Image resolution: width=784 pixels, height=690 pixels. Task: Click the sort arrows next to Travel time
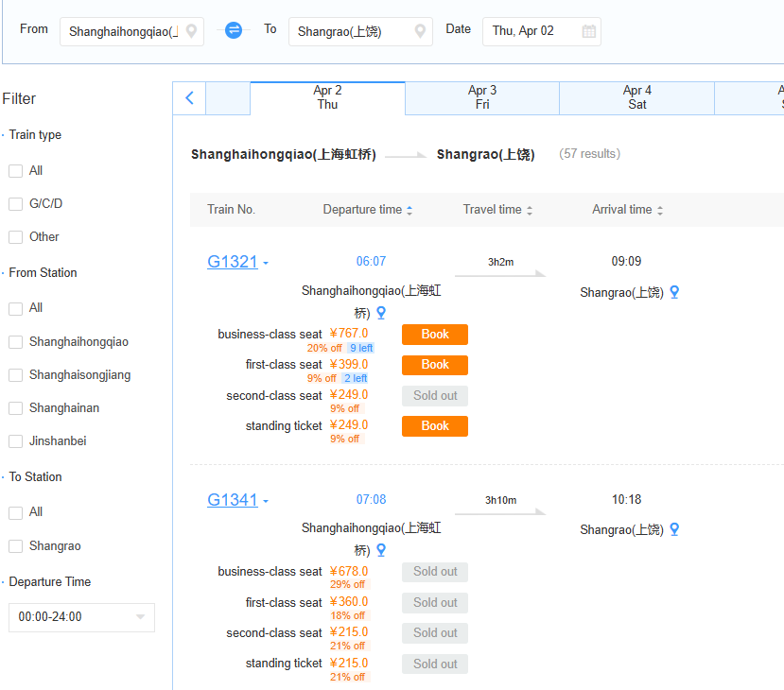[529, 210]
